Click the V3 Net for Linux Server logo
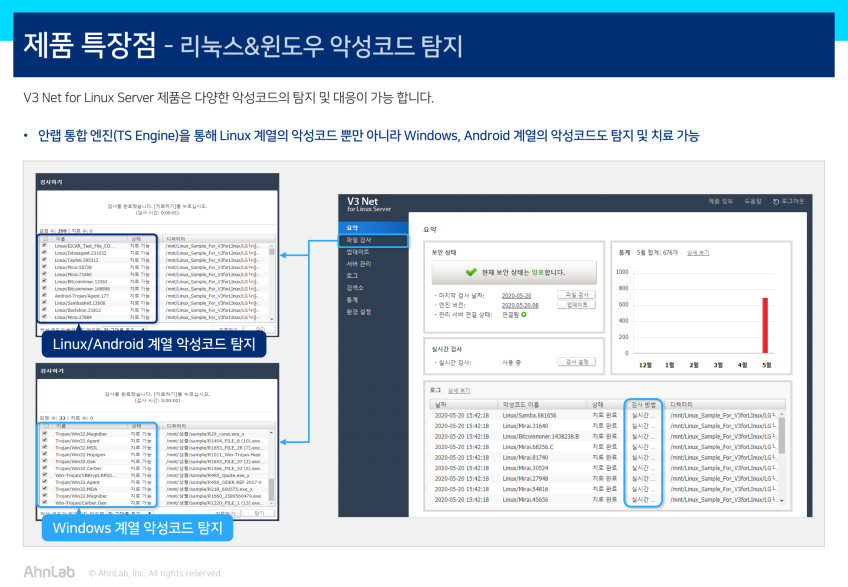 (x=368, y=204)
